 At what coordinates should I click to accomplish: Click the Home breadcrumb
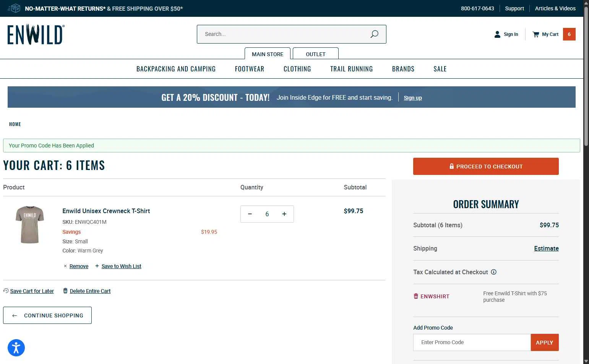pos(15,124)
